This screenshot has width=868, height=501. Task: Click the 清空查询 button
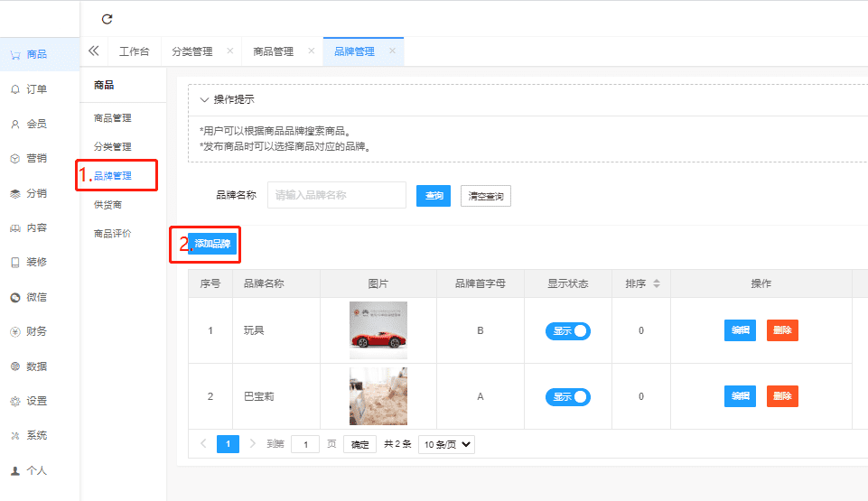(x=486, y=195)
